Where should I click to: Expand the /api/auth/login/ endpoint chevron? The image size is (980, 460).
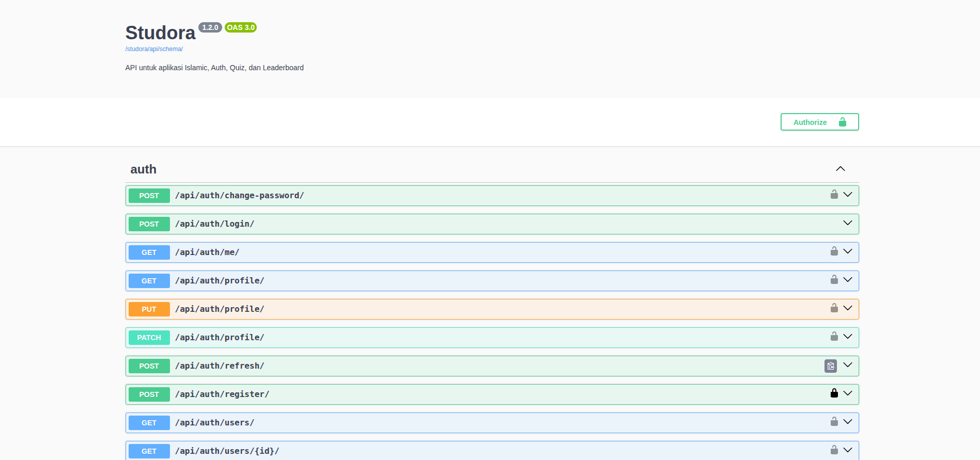coord(848,223)
